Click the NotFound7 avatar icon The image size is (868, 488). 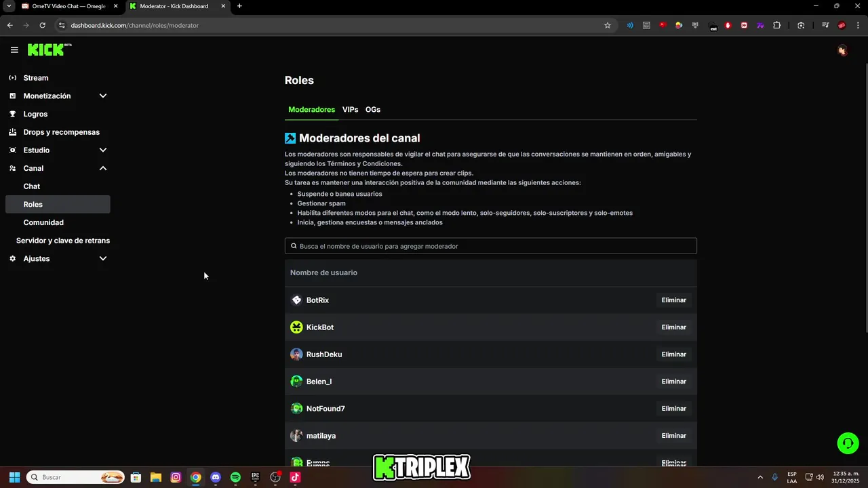pos(296,409)
